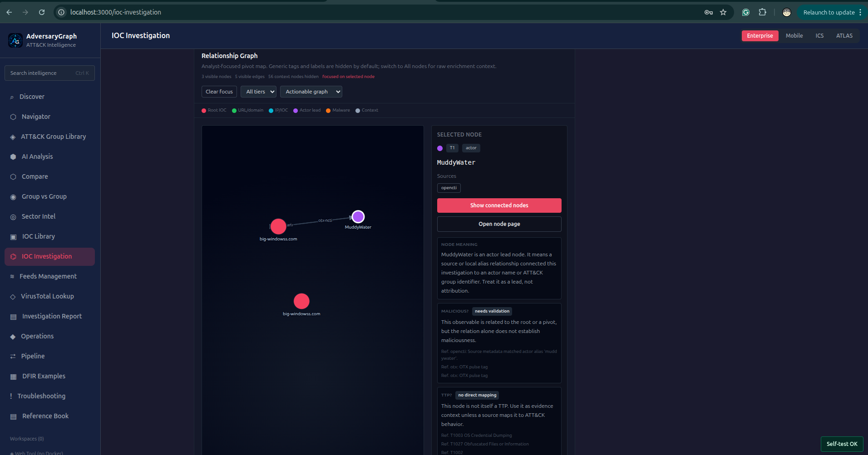The height and width of the screenshot is (455, 868).
Task: Click the 56 context nodes hidden text
Action: coord(293,77)
